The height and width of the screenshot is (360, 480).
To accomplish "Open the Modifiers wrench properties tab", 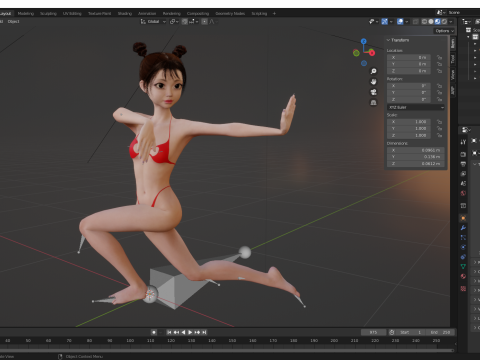I will click(463, 228).
